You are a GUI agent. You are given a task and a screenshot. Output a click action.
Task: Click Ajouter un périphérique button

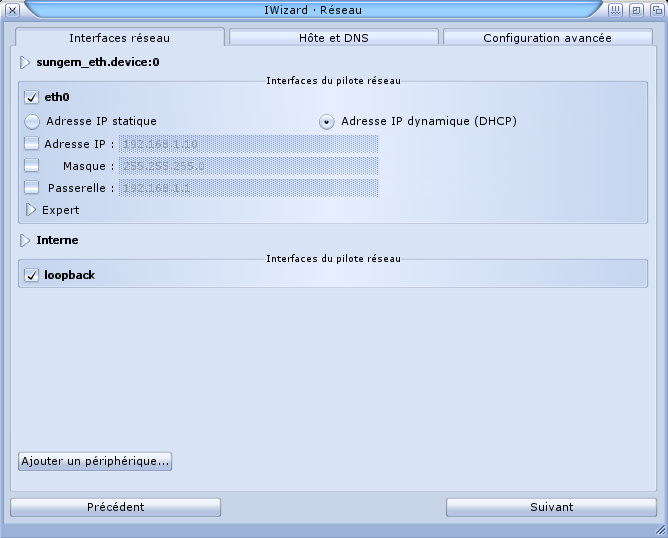point(95,461)
